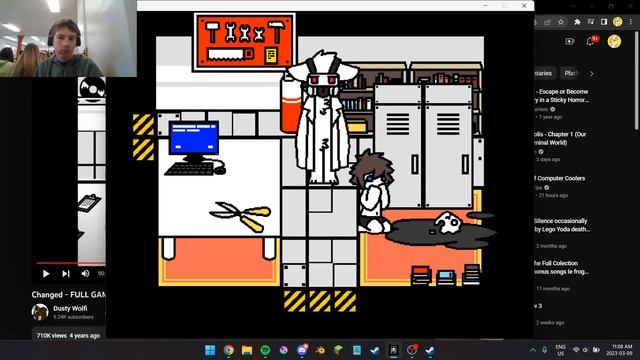Open Chrome extensions puzzle menu

click(577, 22)
